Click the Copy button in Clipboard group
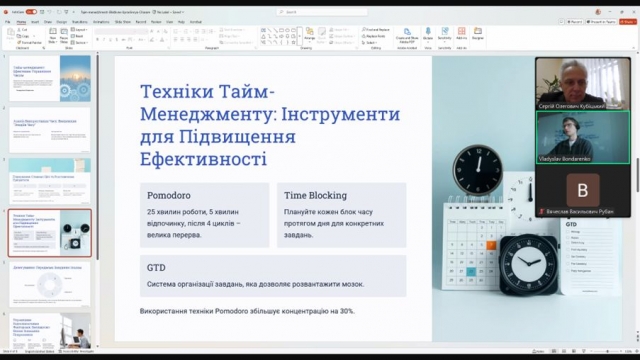 [x=23, y=36]
